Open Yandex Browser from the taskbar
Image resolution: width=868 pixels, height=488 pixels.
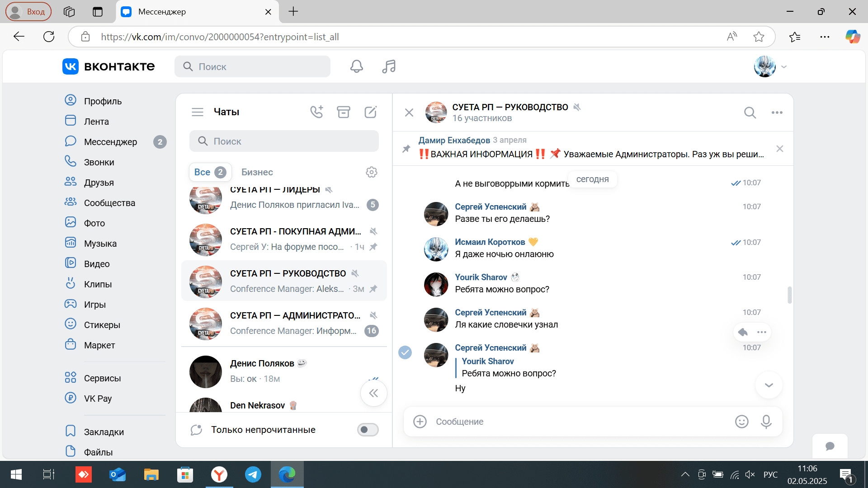(219, 474)
